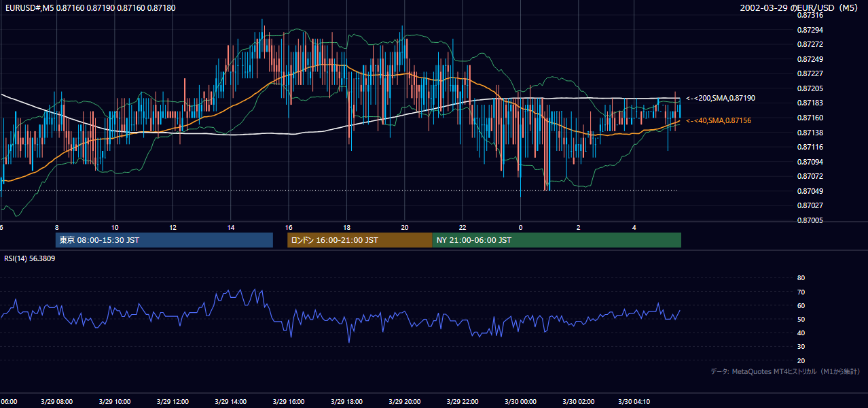Click the 0.87183 price axis label

click(810, 103)
